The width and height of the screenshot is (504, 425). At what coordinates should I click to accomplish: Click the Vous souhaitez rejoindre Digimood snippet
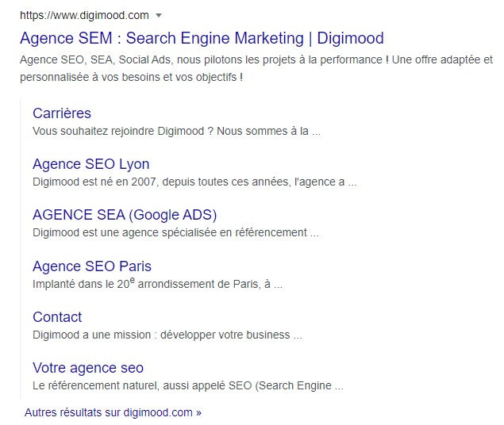click(x=176, y=131)
